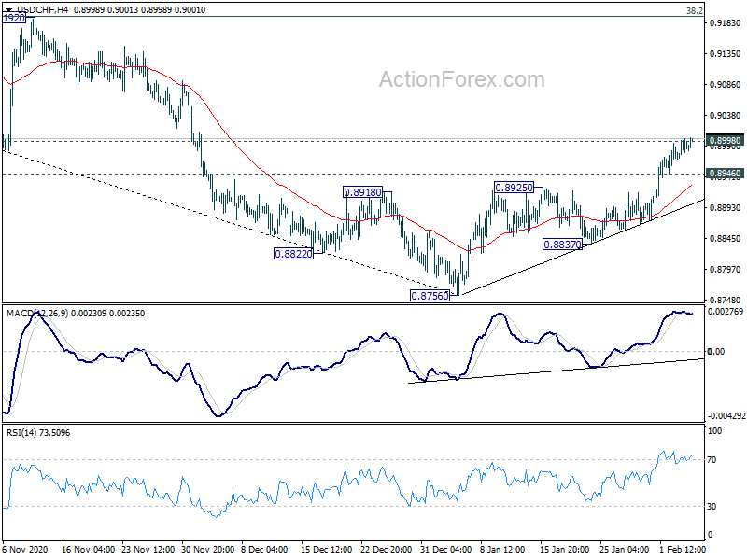Click the 0.89980 current price marker
Viewport: 747px width, 560px height.
click(725, 141)
